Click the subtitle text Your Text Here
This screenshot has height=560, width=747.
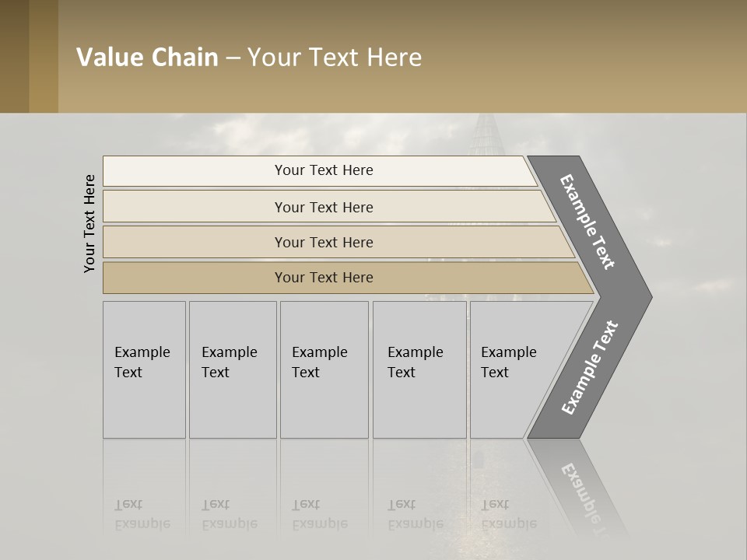tap(335, 57)
